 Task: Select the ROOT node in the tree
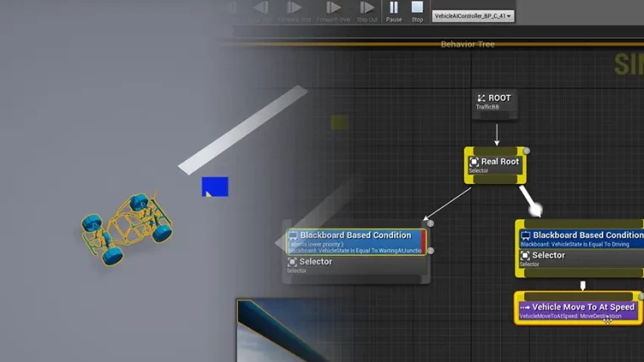click(x=494, y=104)
